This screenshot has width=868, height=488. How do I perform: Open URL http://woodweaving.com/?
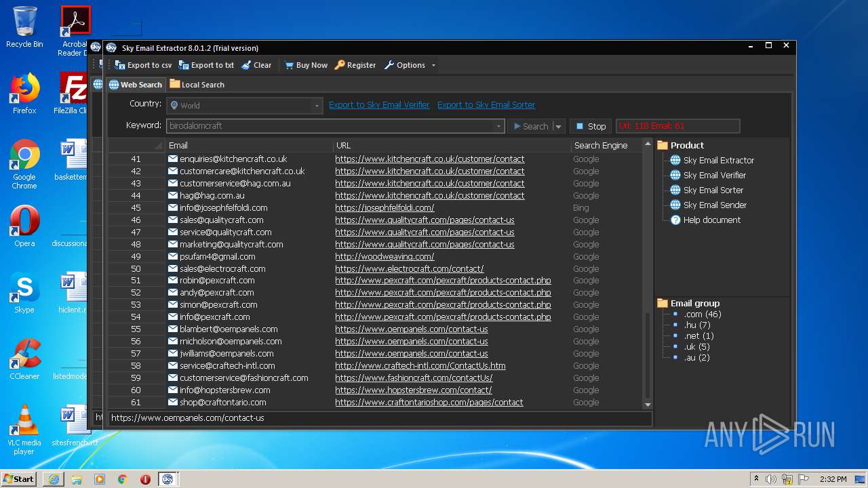pyautogui.click(x=384, y=257)
